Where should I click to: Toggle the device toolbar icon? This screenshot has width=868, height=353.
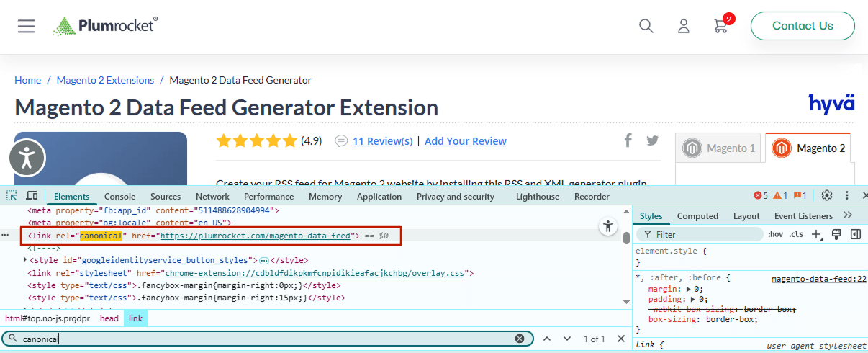32,196
